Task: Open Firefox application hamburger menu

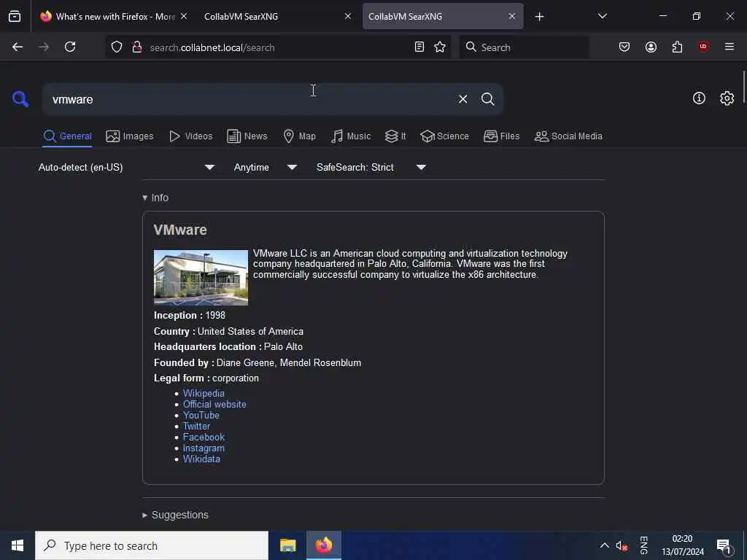Action: coord(729,47)
